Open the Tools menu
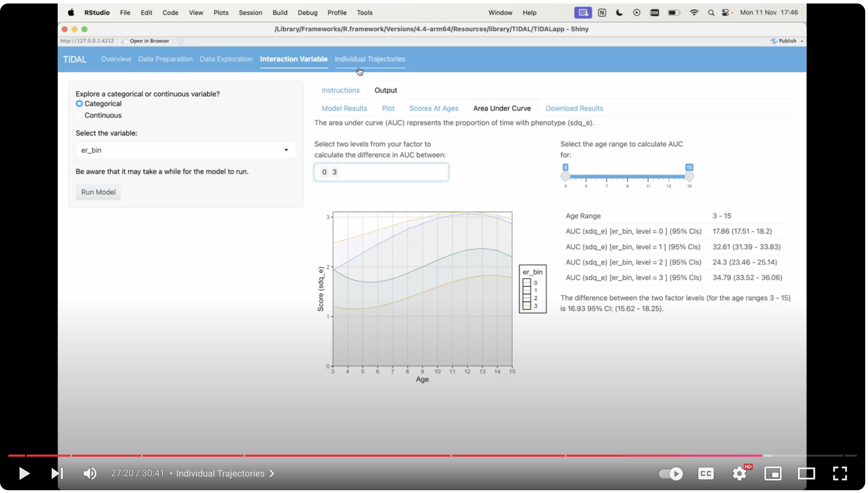This screenshot has height=493, width=868. point(365,13)
